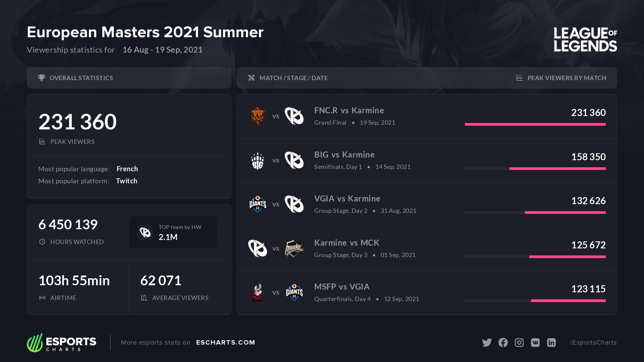Image resolution: width=644 pixels, height=362 pixels.
Task: Click the trophy icon beside Overall Statistics
Action: click(42, 78)
